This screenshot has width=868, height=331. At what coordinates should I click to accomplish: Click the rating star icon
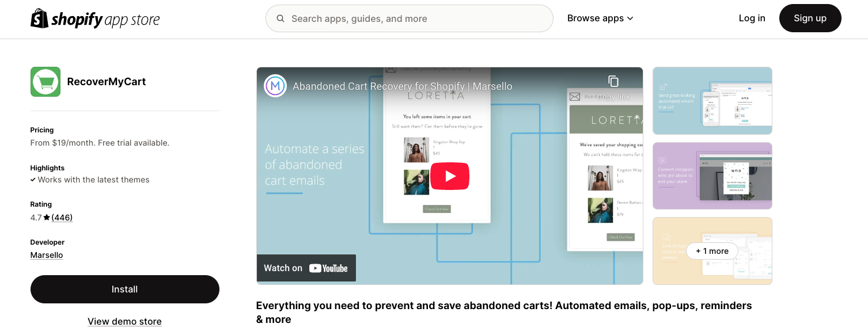pos(47,218)
